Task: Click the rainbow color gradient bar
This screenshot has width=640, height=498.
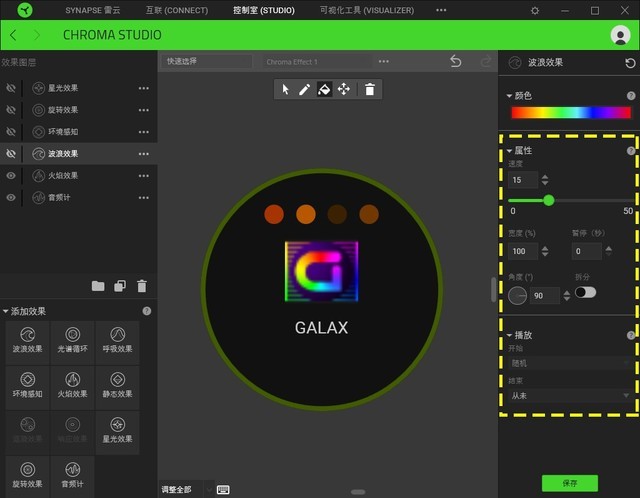Action: tap(571, 113)
